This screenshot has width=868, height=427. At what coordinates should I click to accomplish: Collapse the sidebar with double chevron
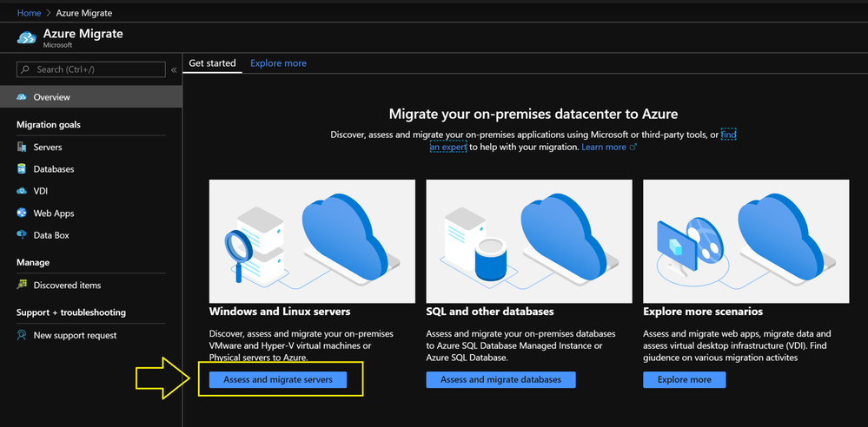click(173, 69)
